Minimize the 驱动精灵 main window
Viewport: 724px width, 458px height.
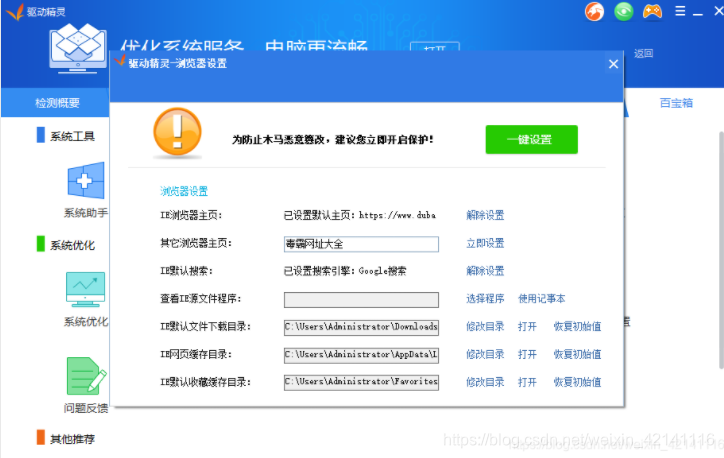698,15
